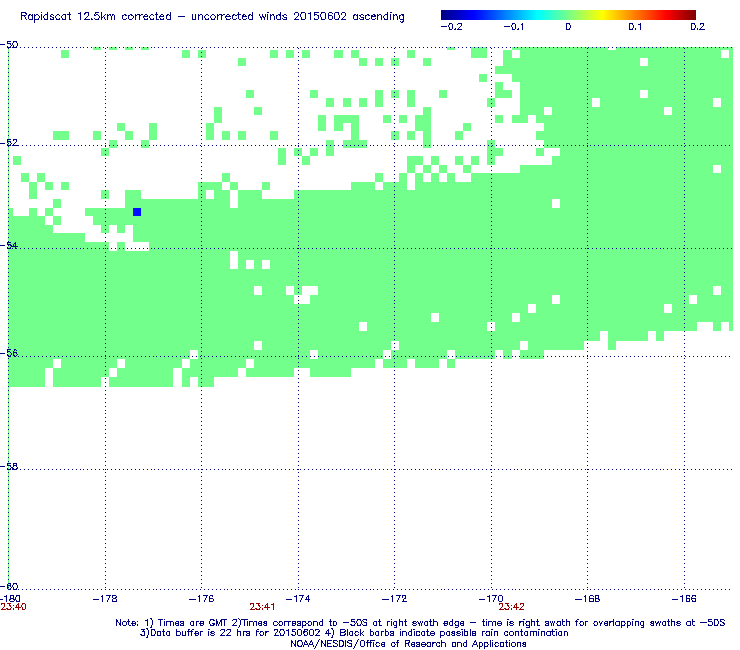Screen dimensions: 740x650
Task: Click the longitude label '-168'
Action: click(587, 599)
